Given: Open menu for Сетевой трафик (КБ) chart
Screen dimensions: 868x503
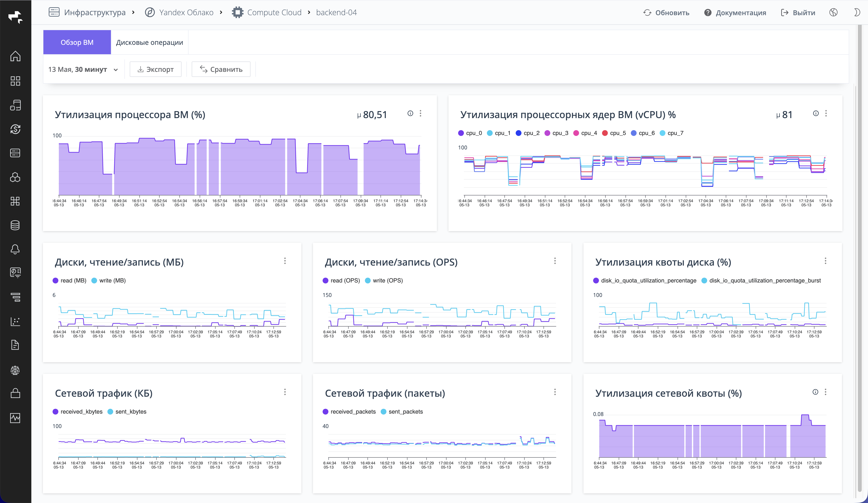Looking at the screenshot, I should click(285, 392).
